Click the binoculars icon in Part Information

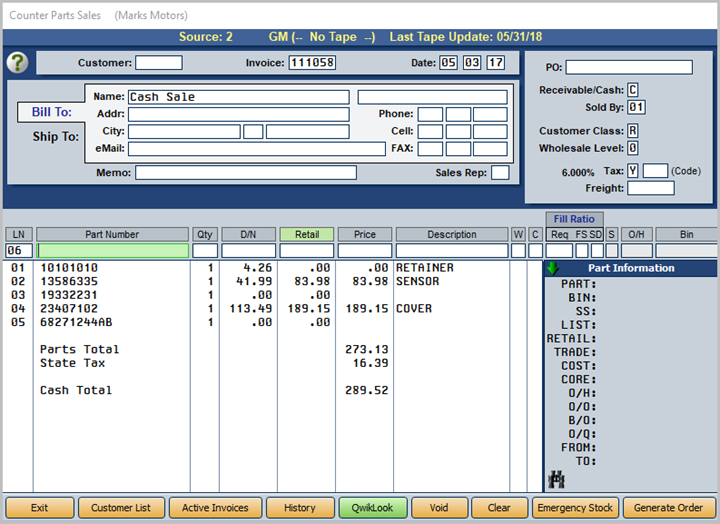[557, 481]
